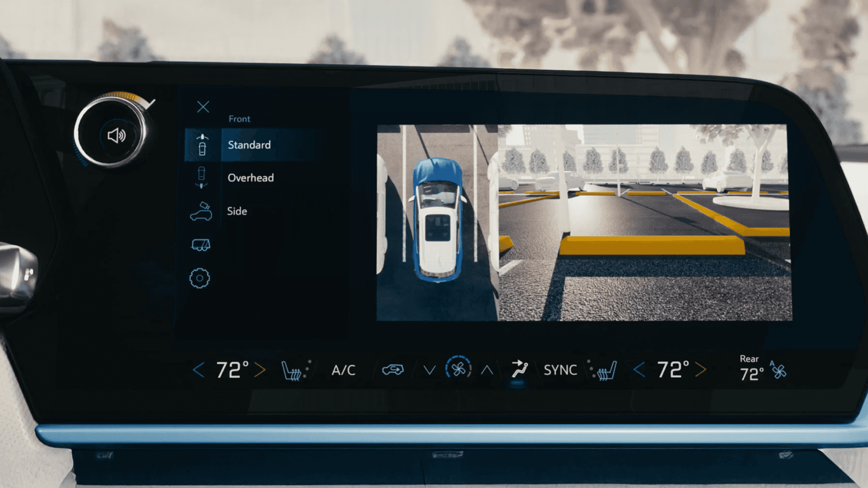Select airflow direction mode icon
Screen dimensions: 868x488
(x=519, y=369)
